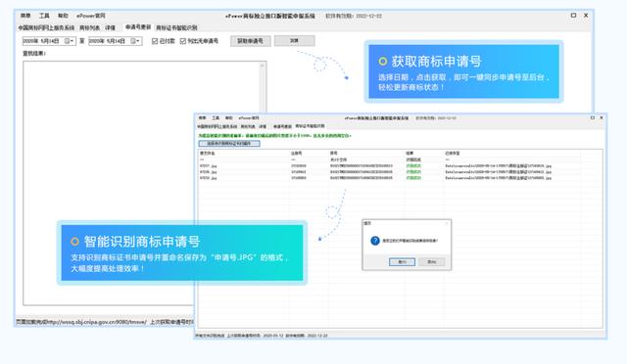Click the green result status in the first .jpg row
The image size is (627, 364).
pos(413,165)
